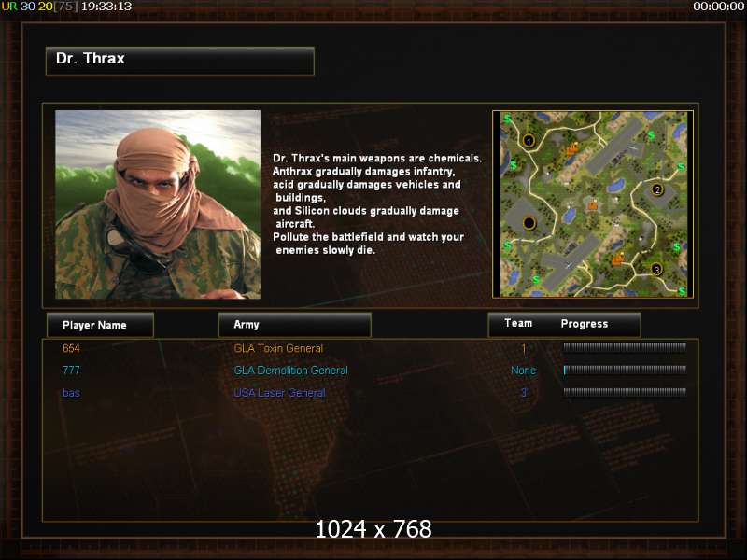Click USA Laser General army entry

click(x=279, y=393)
